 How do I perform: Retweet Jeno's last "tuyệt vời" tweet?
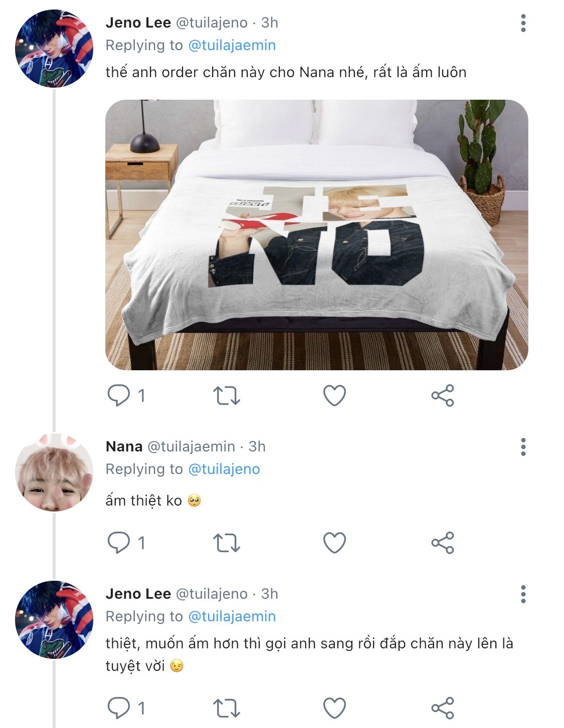[x=227, y=708]
